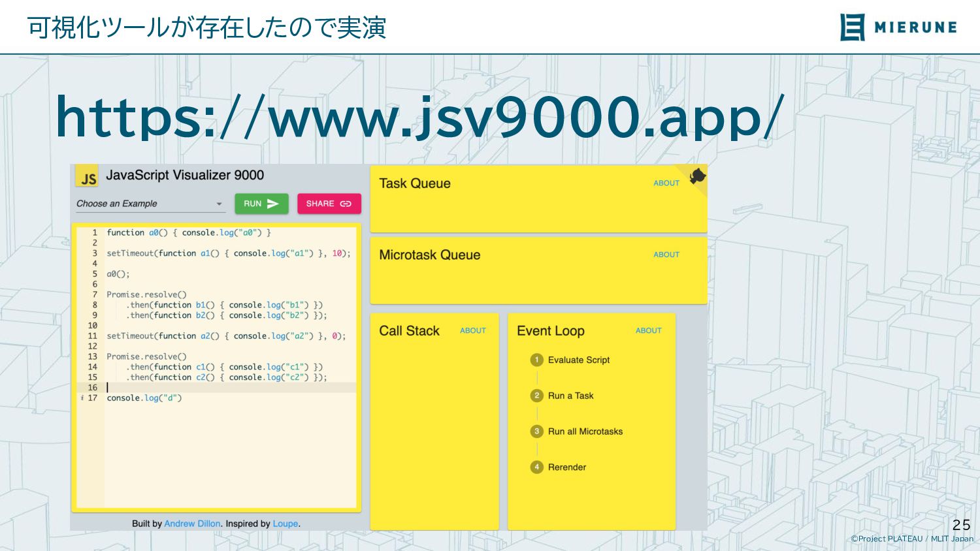980x551 pixels.
Task: Click the Event Loop heading
Action: pos(551,331)
